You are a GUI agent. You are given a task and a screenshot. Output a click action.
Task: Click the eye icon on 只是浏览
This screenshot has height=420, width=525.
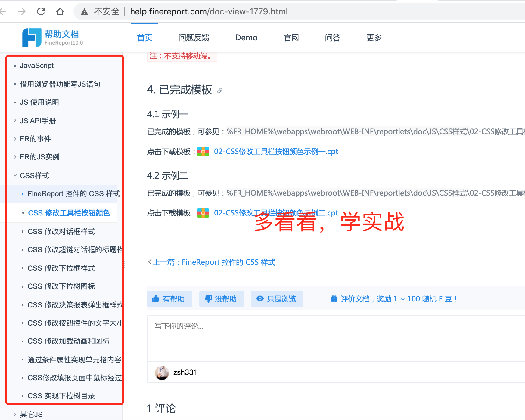[260, 299]
